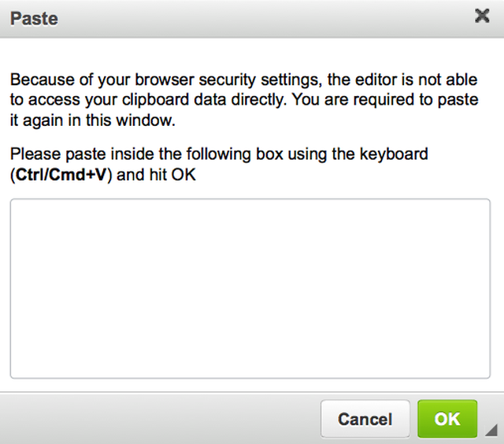Click the bottom edge of the paste box
This screenshot has height=444, width=504.
tap(250, 378)
